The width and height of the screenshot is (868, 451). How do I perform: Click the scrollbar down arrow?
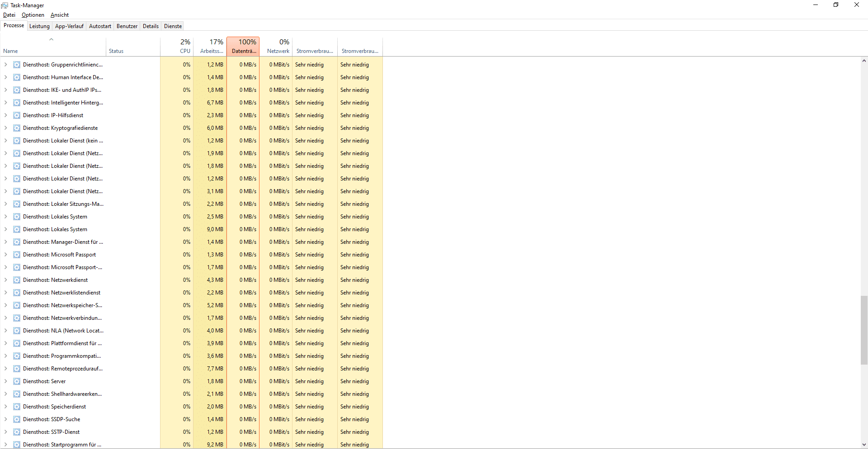coord(864,445)
